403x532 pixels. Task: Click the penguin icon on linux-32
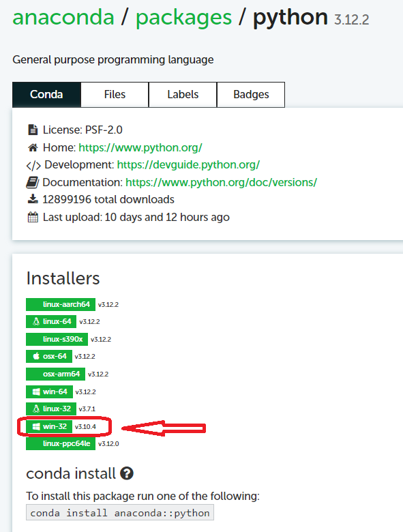36,409
